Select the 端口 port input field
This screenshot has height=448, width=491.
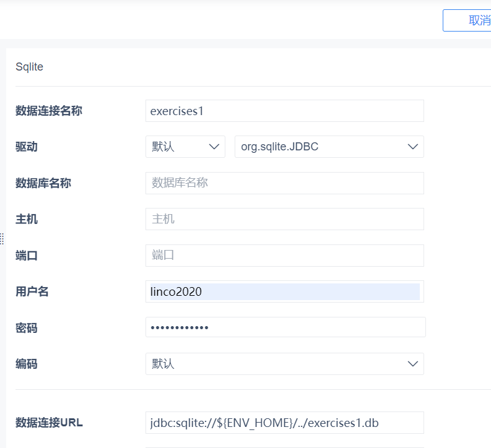284,255
